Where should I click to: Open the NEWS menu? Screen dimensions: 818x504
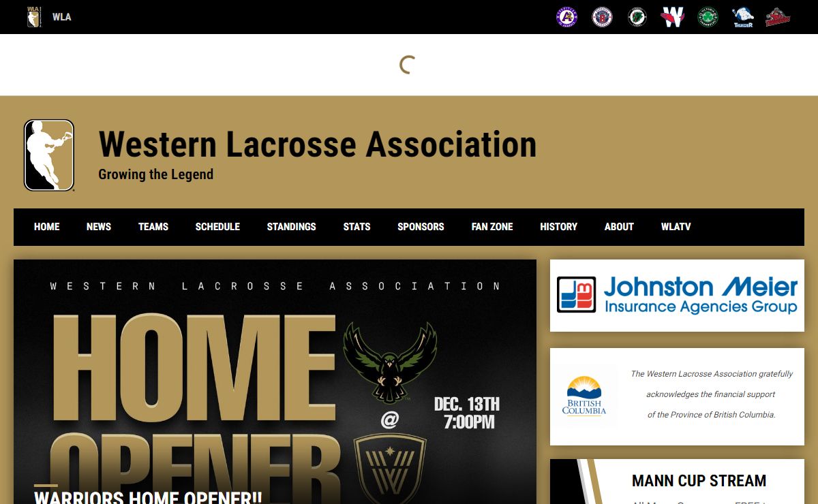99,227
